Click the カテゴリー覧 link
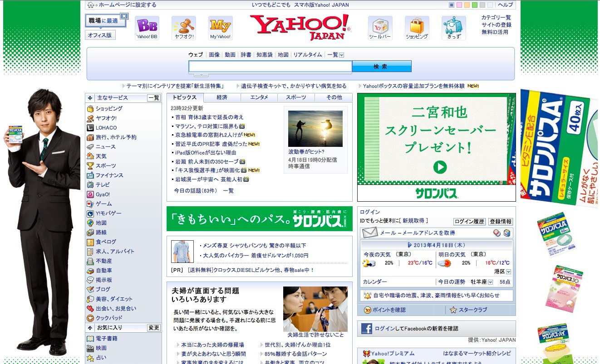 click(x=496, y=18)
